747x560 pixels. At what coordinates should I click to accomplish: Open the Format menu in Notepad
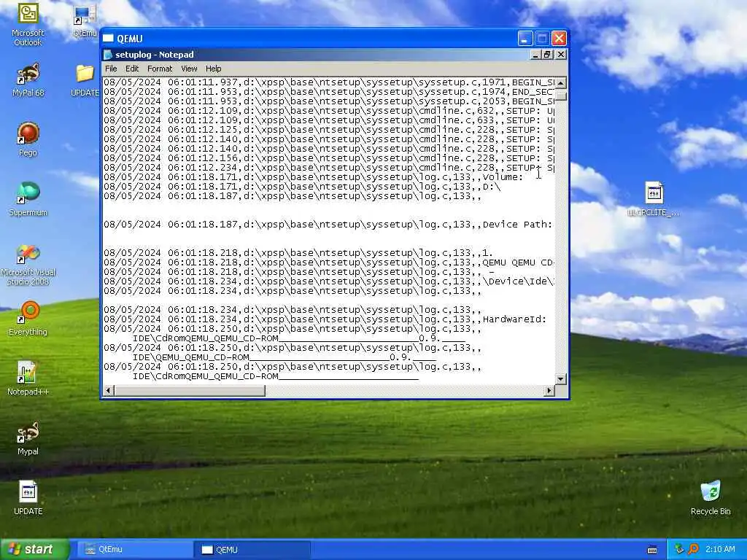click(160, 69)
